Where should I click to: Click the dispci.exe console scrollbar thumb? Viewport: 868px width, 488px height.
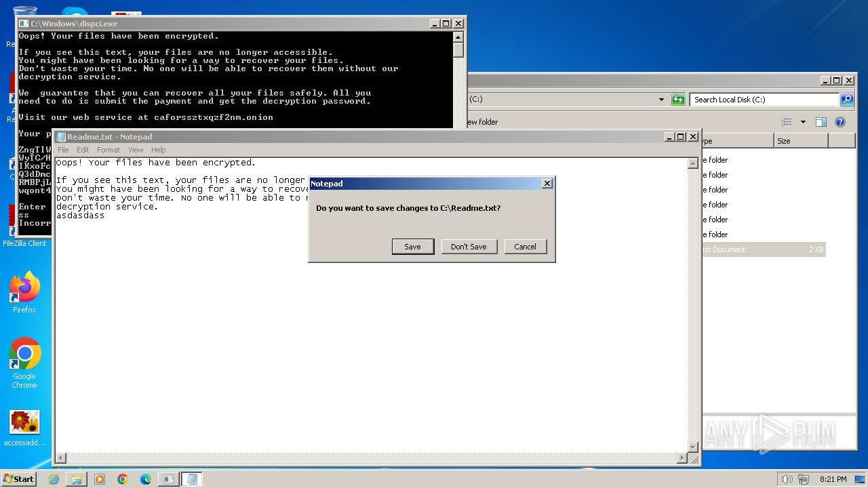coord(458,49)
